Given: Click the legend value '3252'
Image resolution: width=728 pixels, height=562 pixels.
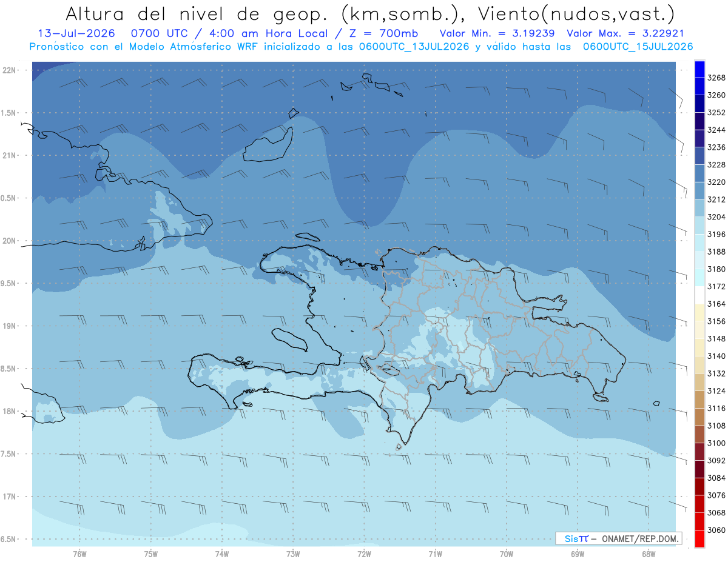Looking at the screenshot, I should [x=716, y=112].
